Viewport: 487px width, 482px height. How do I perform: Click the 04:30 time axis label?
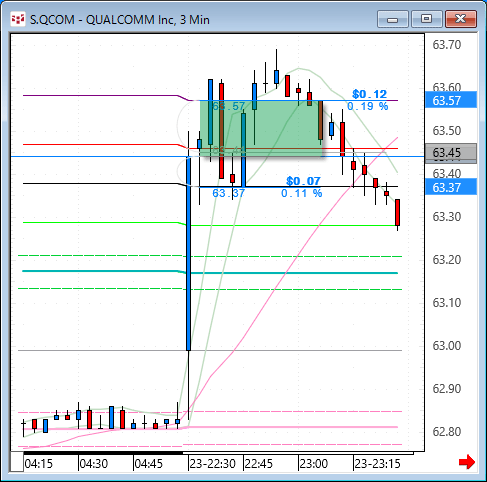(x=94, y=464)
